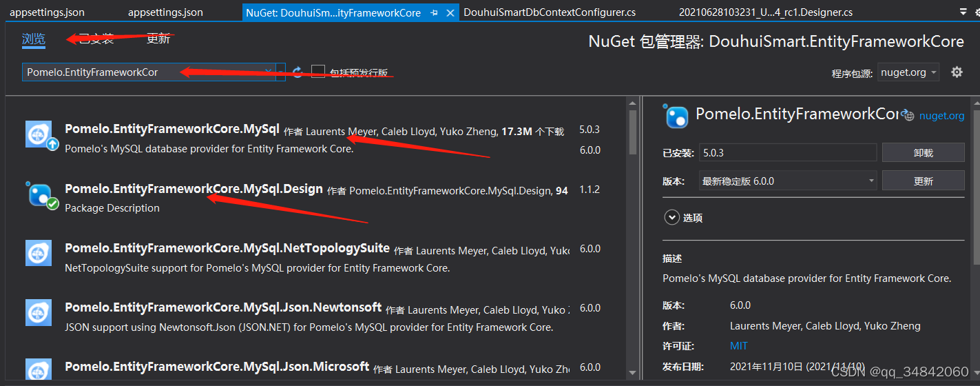Click the 5.0.3 version of MySql package
This screenshot has height=386, width=980.
coord(590,129)
